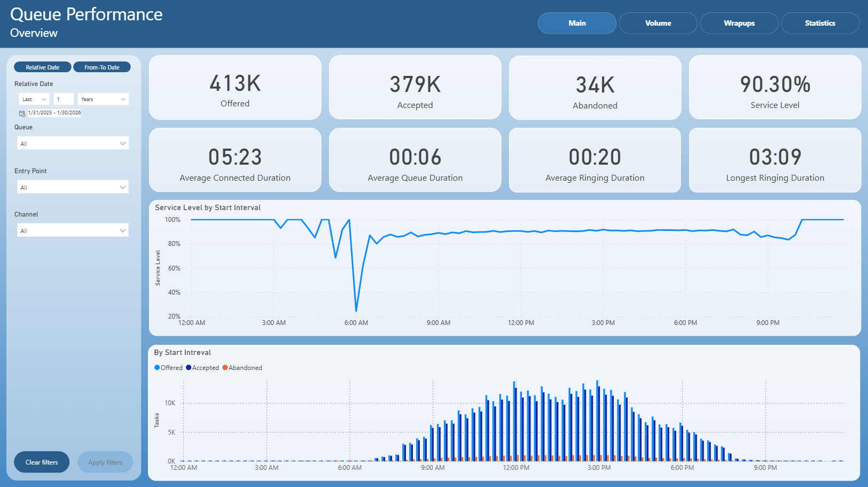
Task: Click the 9:00 PM label on the service level chart
Action: (768, 323)
